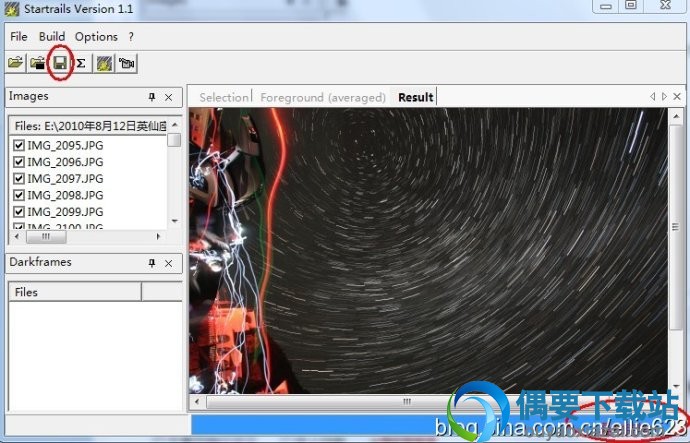Click the result view vertical scrollbar thumb
690x443 pixels.
pos(676,227)
